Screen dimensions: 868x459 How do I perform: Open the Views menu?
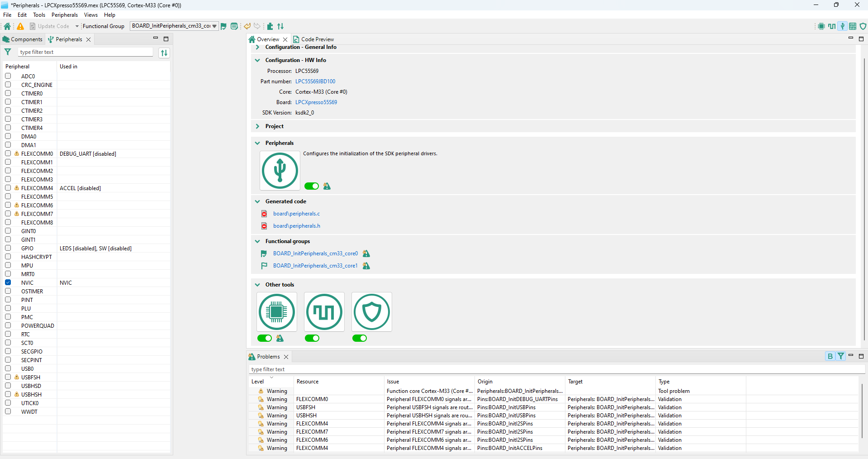point(91,15)
